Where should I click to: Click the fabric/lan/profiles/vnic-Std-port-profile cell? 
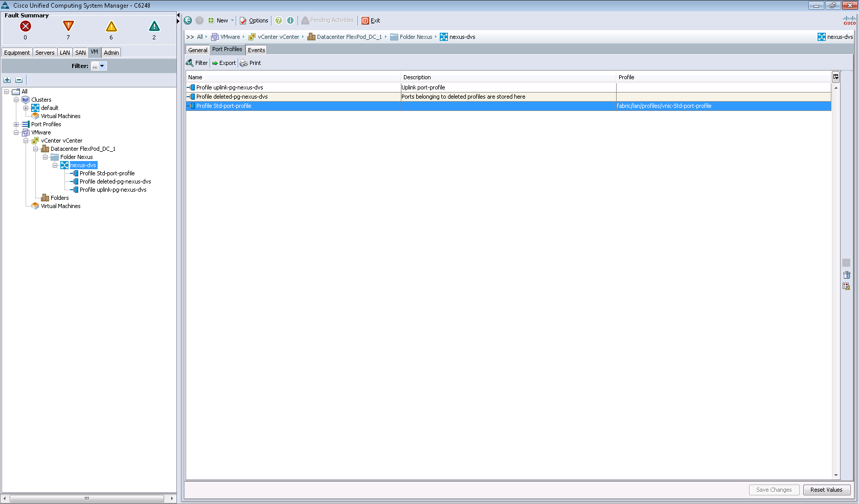[x=724, y=106]
